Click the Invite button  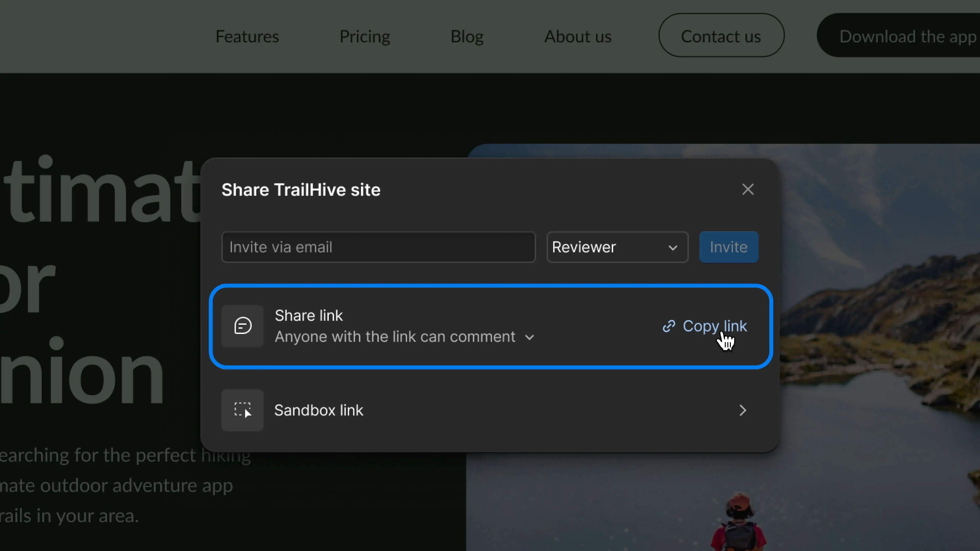point(729,247)
